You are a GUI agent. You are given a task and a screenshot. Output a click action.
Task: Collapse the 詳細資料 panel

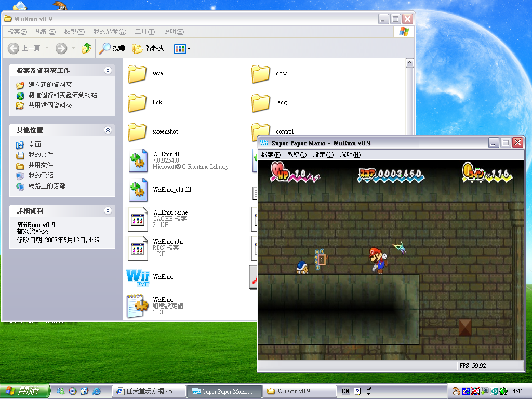(x=108, y=210)
